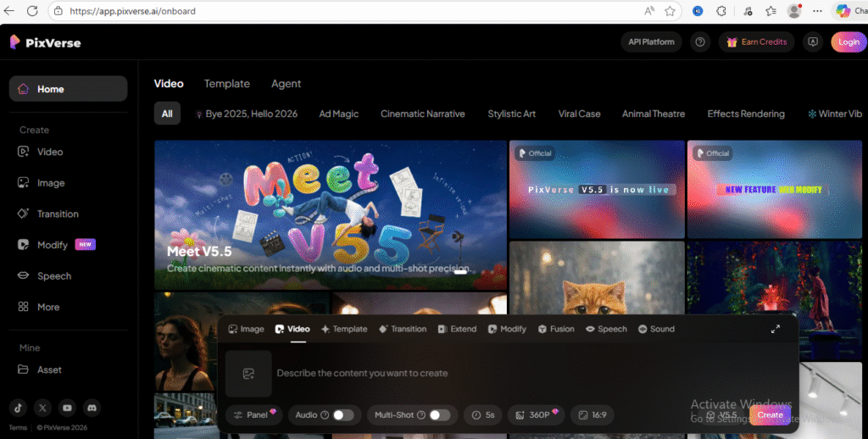
Task: Click the Multi-Shot info question icon
Action: pos(421,414)
